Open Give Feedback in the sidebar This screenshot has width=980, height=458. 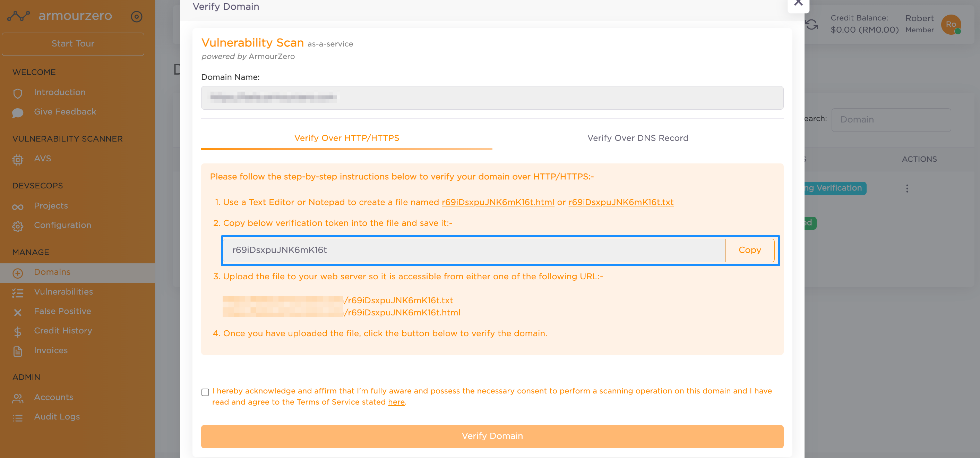(65, 111)
